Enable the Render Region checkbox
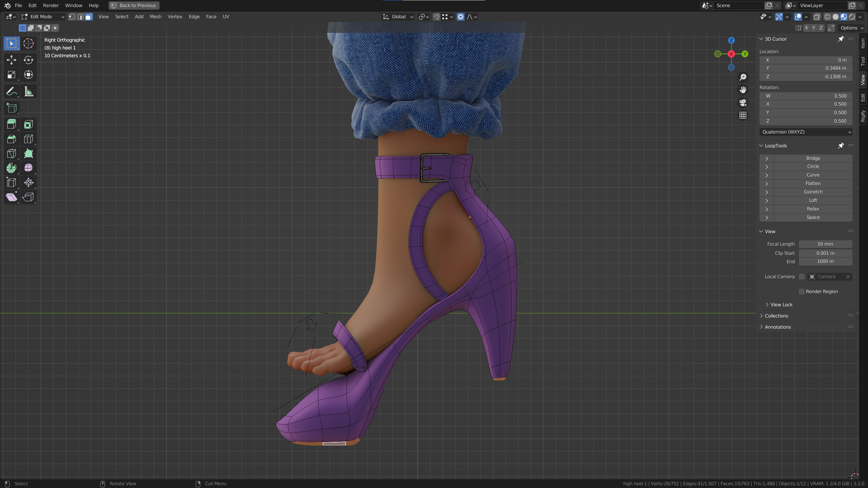The width and height of the screenshot is (868, 488). (802, 291)
